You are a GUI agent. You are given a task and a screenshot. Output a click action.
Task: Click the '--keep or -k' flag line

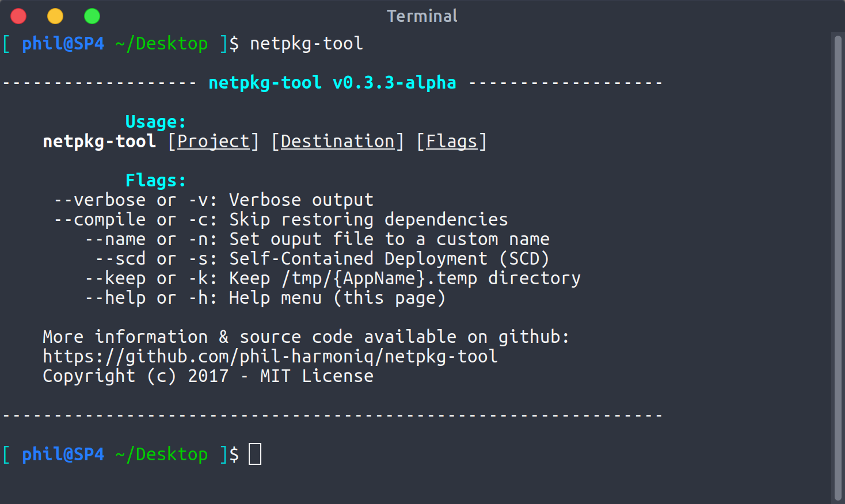coord(333,278)
